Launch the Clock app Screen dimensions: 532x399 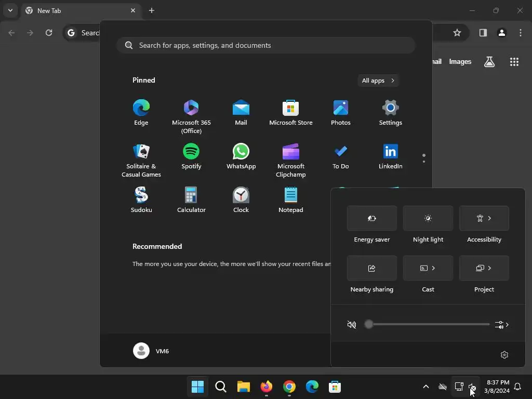point(241,200)
